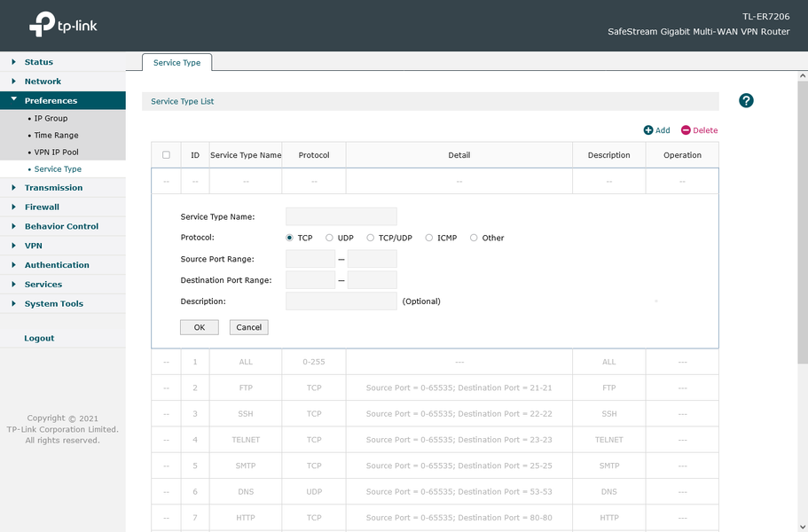Open the help question mark icon
This screenshot has height=532, width=808.
point(746,100)
